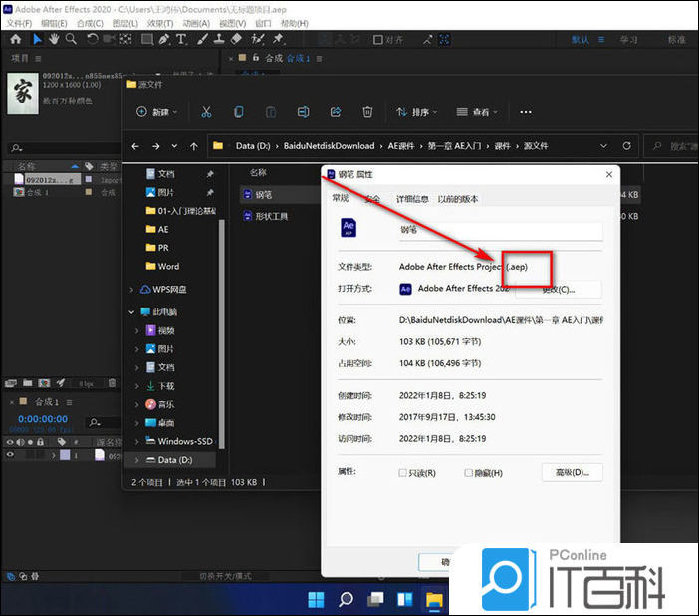Image resolution: width=699 pixels, height=616 pixels.
Task: Click the file name field containing 钢笔
Action: pyautogui.click(x=500, y=230)
